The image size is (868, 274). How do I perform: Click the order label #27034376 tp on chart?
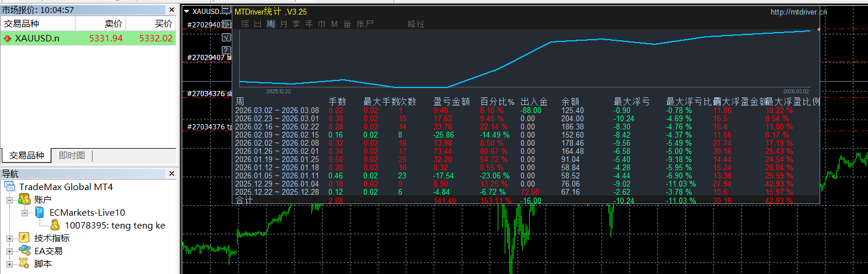[x=210, y=127]
